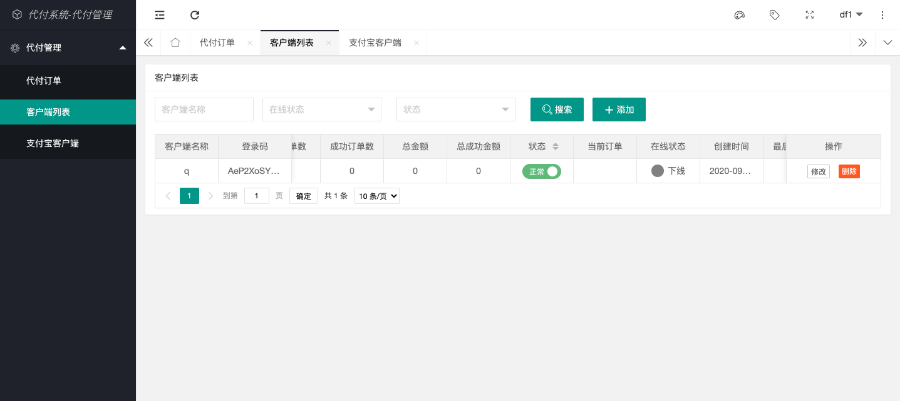The height and width of the screenshot is (401, 900).
Task: Collapse the sidebar with the menu fold icon
Action: (160, 15)
